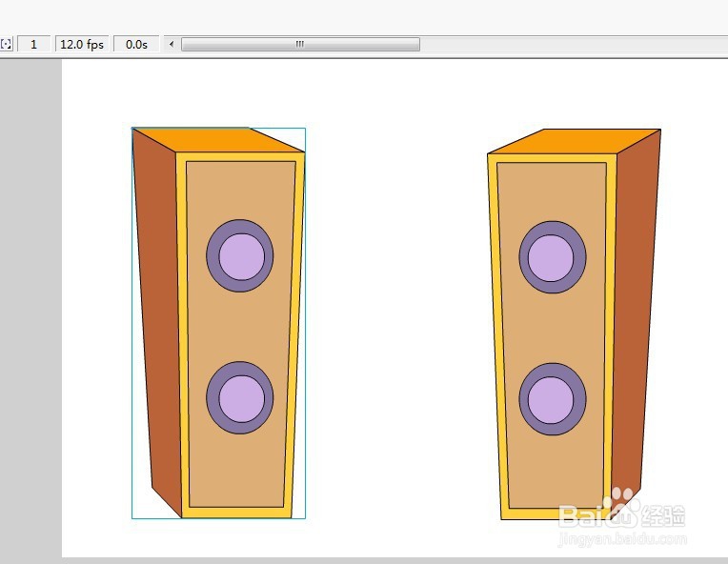Click the 12.0 fps frame rate value
The image size is (728, 564).
coord(82,44)
